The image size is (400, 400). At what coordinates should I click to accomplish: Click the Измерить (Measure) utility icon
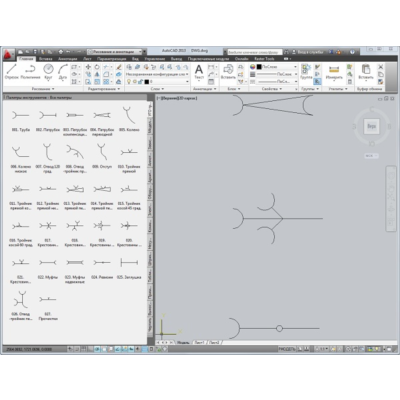(334, 72)
